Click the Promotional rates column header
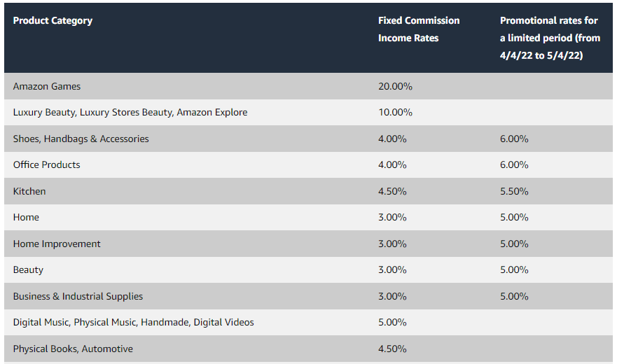 [x=550, y=38]
